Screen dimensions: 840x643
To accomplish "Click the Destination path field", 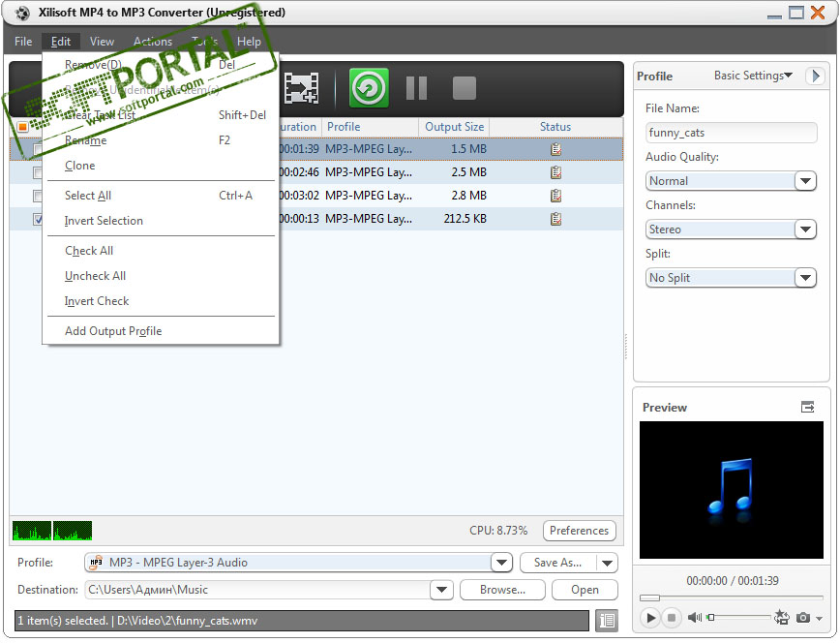I will (257, 590).
